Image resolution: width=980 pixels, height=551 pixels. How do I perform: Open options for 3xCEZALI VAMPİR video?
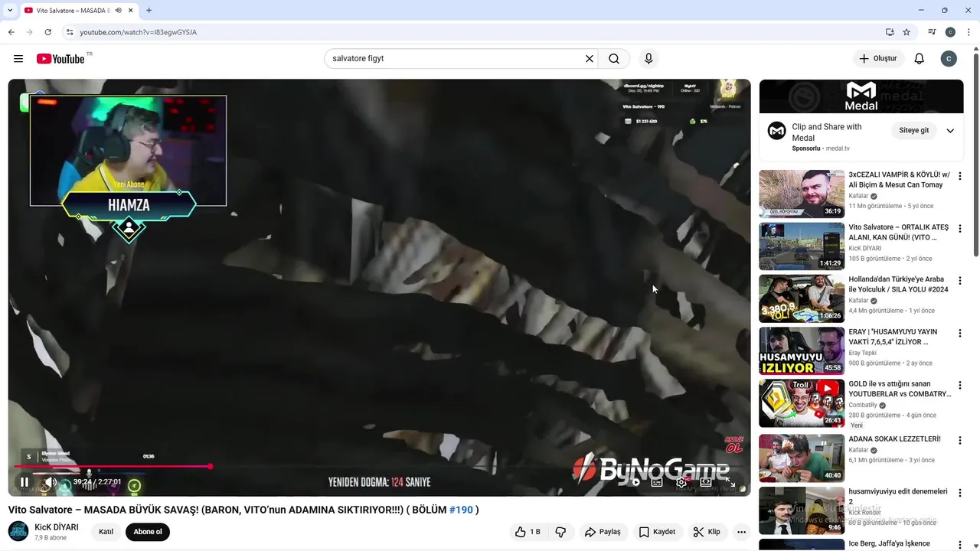[960, 176]
